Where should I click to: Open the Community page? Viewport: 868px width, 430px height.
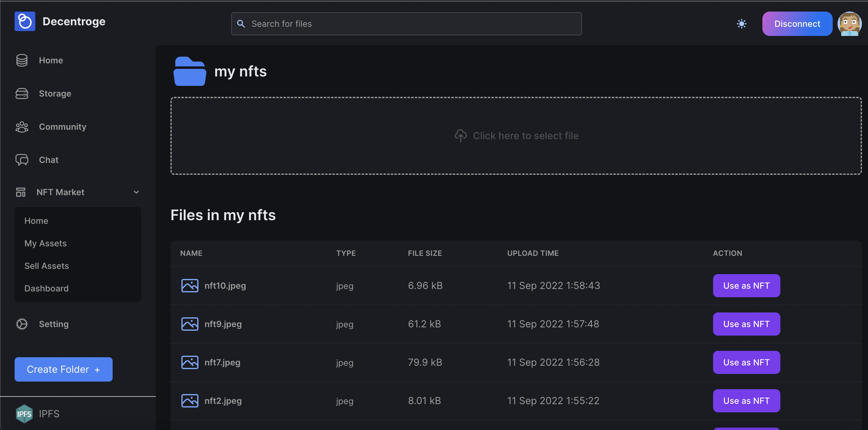62,126
